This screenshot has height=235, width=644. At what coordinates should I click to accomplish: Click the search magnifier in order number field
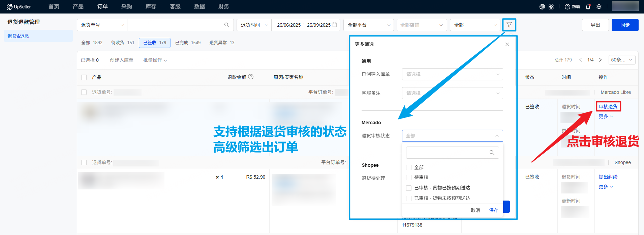(226, 25)
